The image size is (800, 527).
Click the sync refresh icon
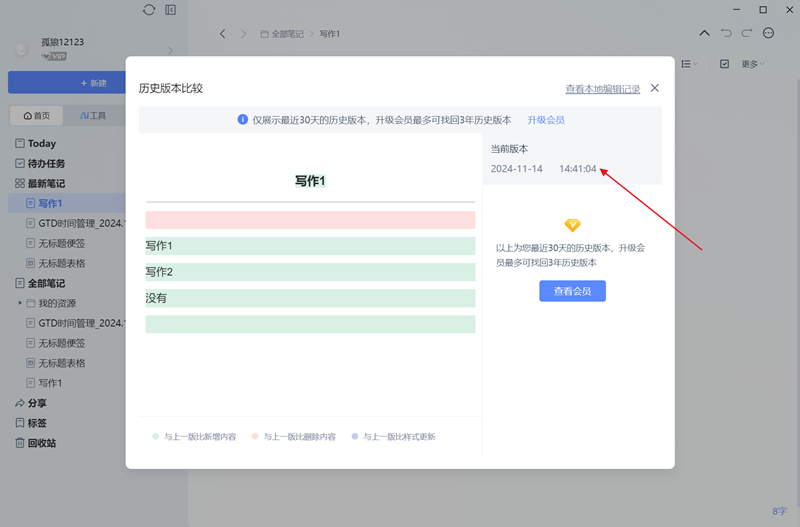tap(149, 10)
